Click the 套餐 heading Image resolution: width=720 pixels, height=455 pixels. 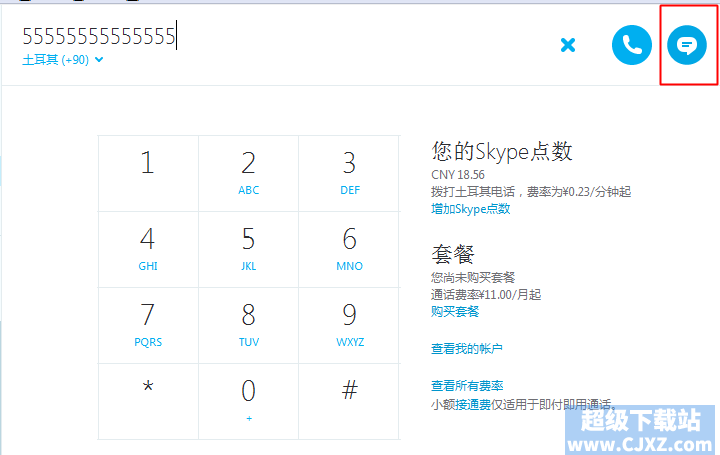click(453, 254)
